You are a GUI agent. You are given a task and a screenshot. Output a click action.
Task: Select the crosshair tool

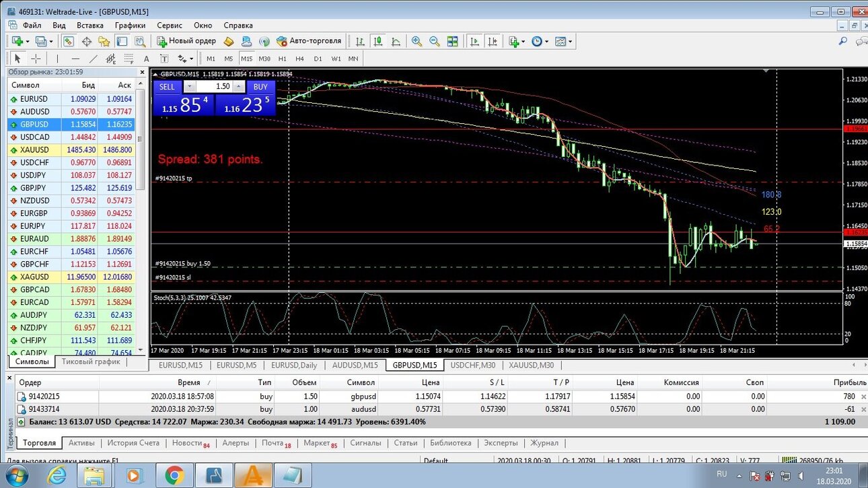[x=36, y=59]
